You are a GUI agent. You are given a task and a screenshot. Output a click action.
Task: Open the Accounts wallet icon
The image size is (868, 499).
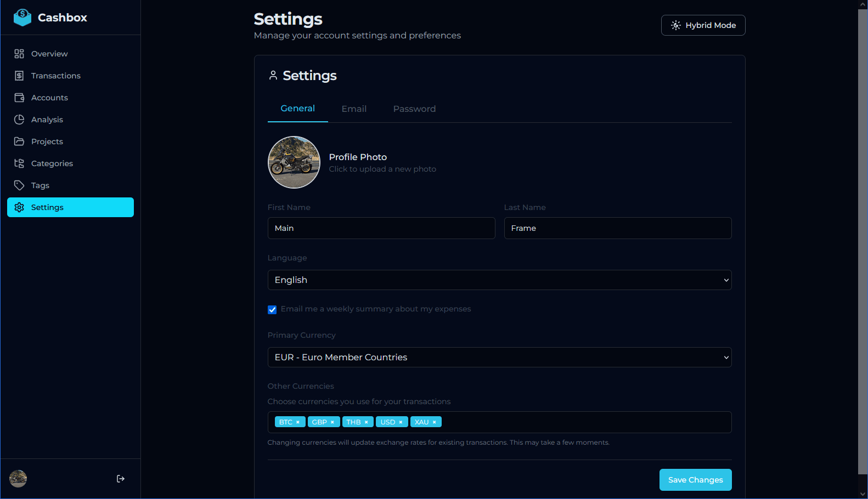tap(19, 98)
